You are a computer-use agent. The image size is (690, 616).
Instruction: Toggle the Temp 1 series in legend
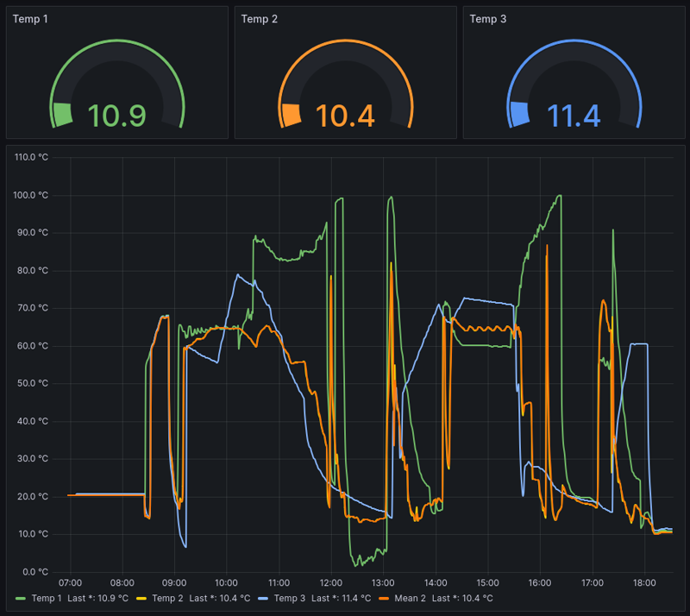click(x=47, y=598)
